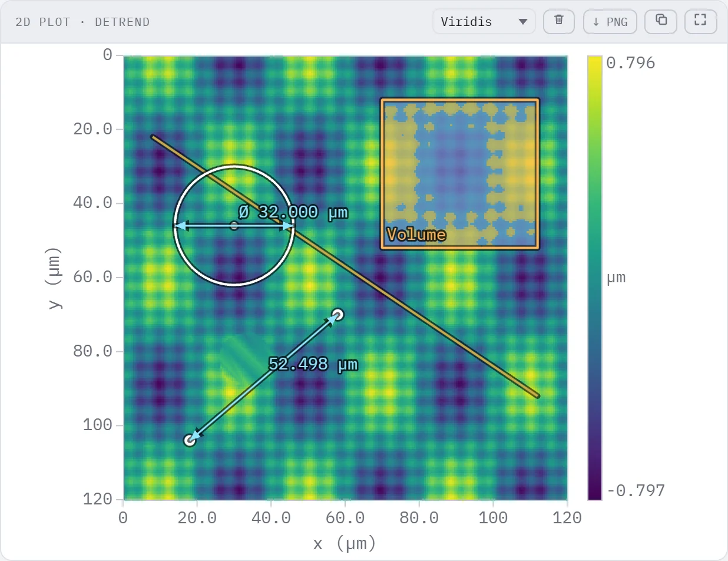Click the colorbar µm unit label

click(x=616, y=278)
